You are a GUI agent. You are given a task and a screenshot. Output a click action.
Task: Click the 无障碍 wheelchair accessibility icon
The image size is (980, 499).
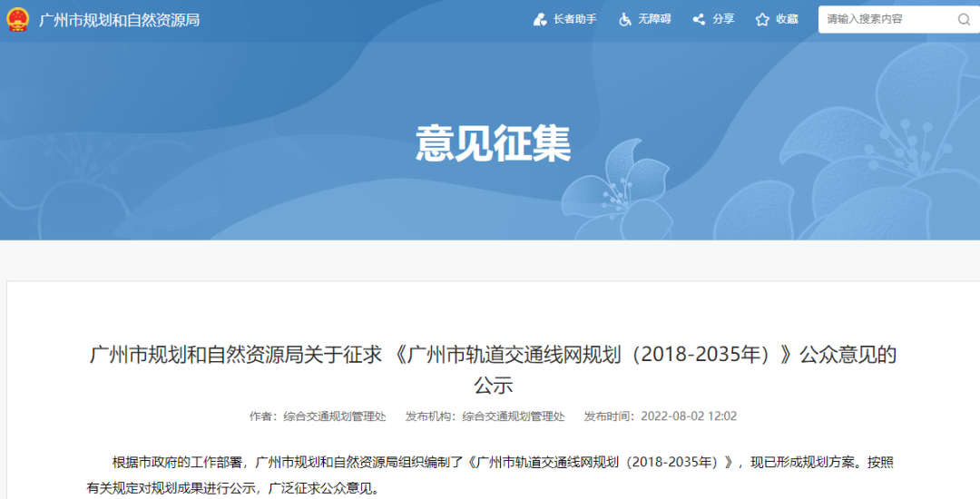tap(625, 19)
